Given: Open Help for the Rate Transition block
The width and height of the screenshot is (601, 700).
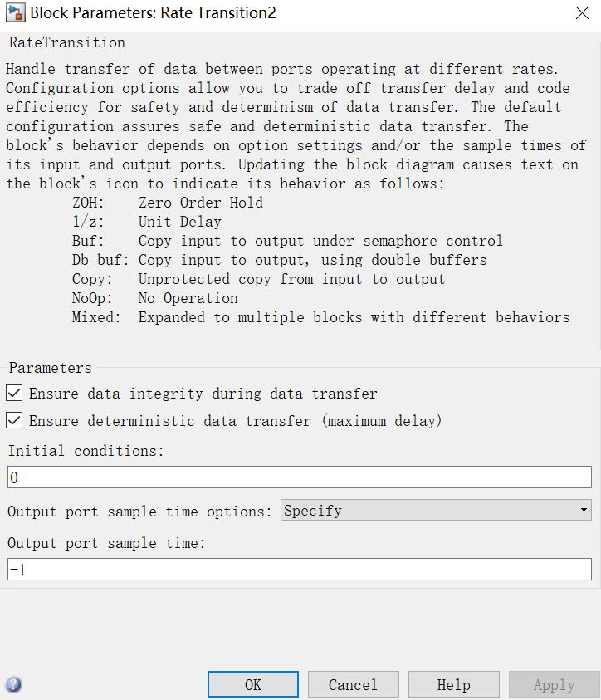Looking at the screenshot, I should pos(453,683).
